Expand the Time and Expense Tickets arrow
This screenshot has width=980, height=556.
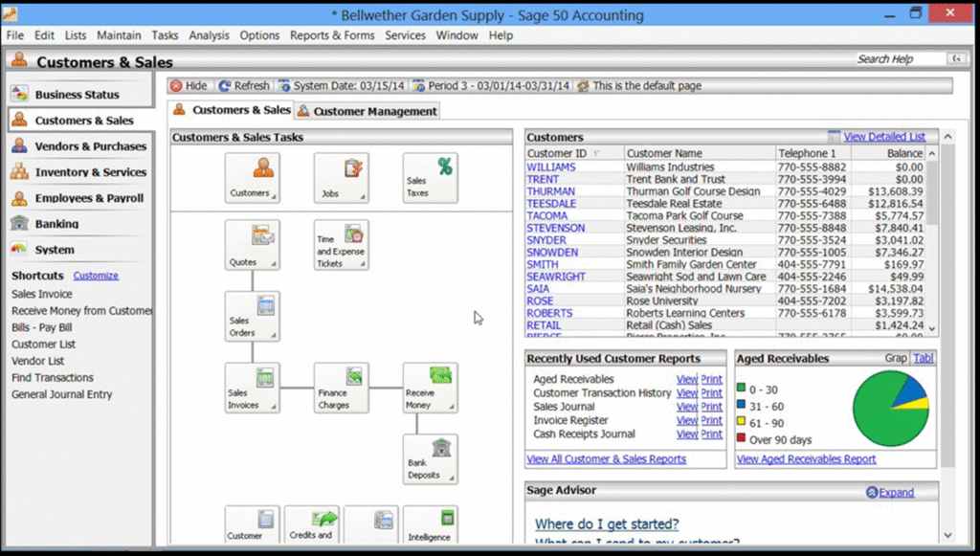(362, 264)
